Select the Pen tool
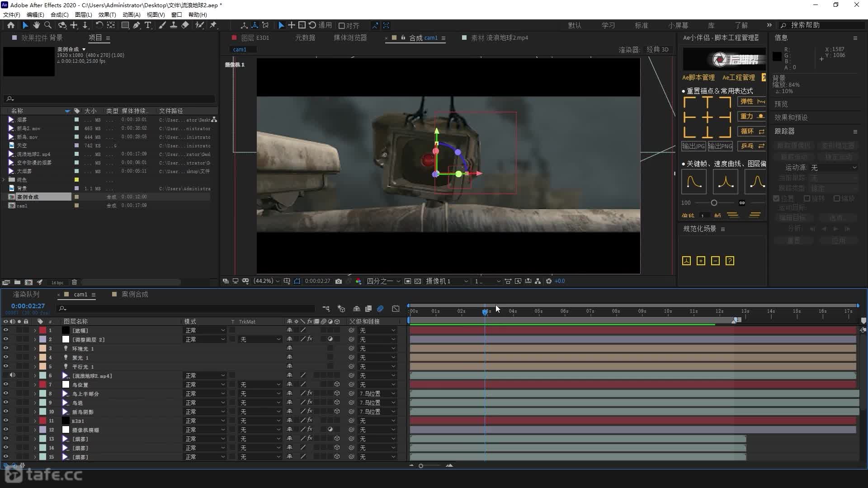 (137, 25)
